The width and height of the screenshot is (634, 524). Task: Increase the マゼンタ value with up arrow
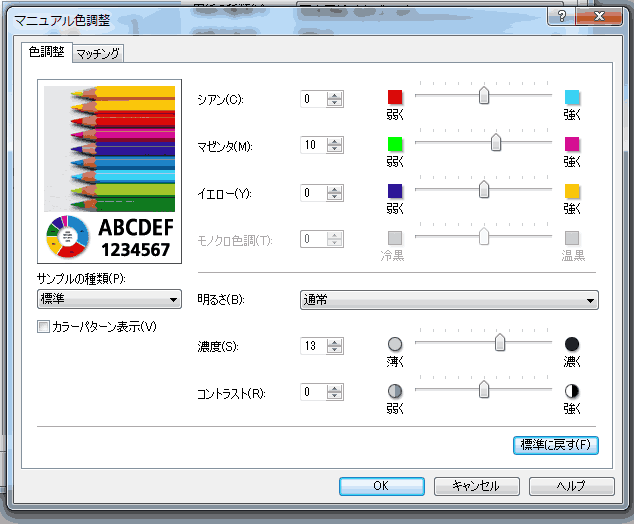click(x=334, y=141)
